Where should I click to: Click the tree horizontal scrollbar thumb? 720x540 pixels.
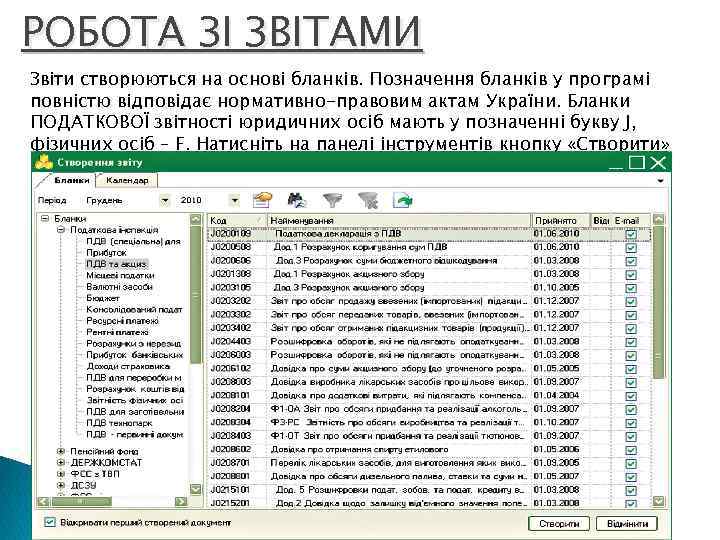pyautogui.click(x=81, y=501)
